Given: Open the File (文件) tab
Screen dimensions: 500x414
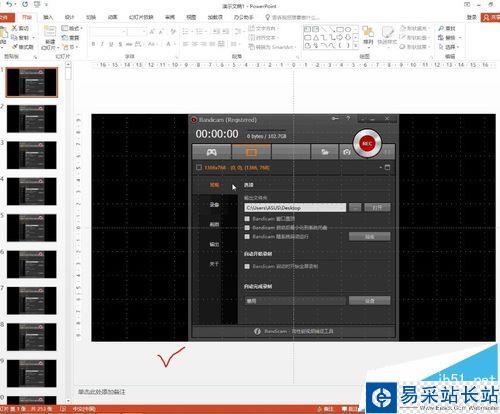Looking at the screenshot, I should click(6, 17).
